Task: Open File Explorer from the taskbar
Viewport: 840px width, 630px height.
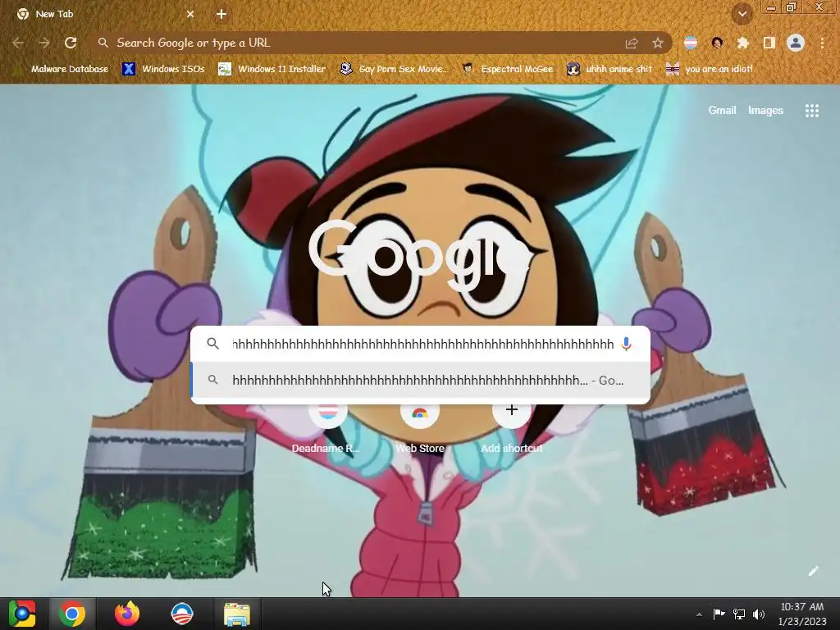Action: 237,614
